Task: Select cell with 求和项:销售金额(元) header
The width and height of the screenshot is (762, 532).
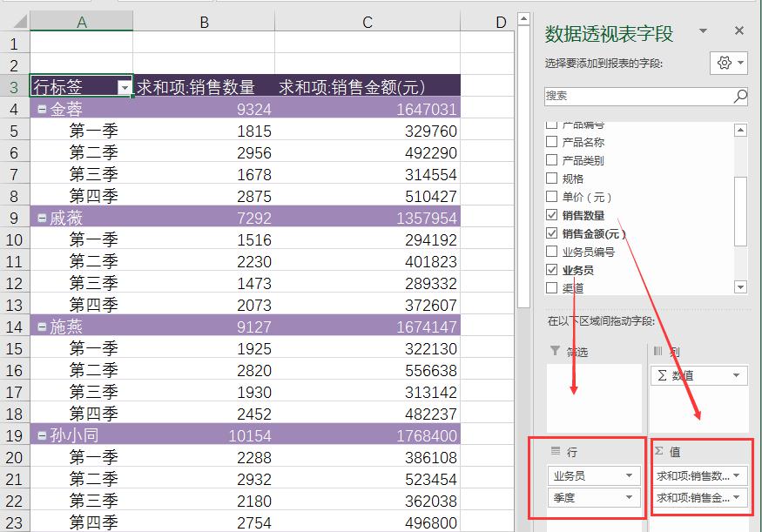Action: [368, 87]
